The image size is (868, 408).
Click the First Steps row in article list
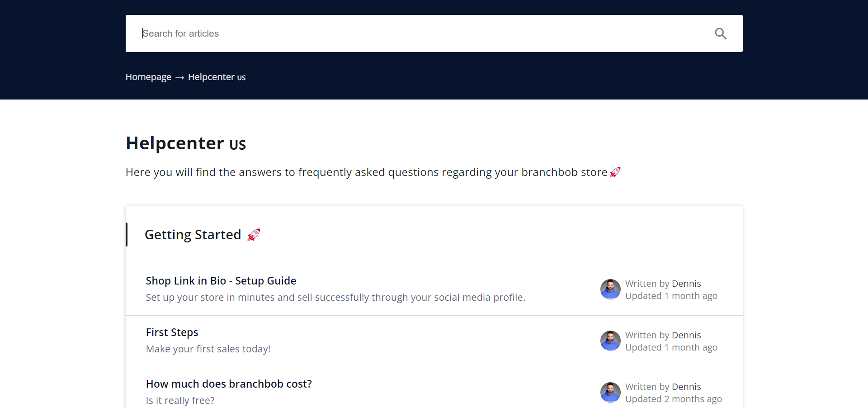[362, 341]
